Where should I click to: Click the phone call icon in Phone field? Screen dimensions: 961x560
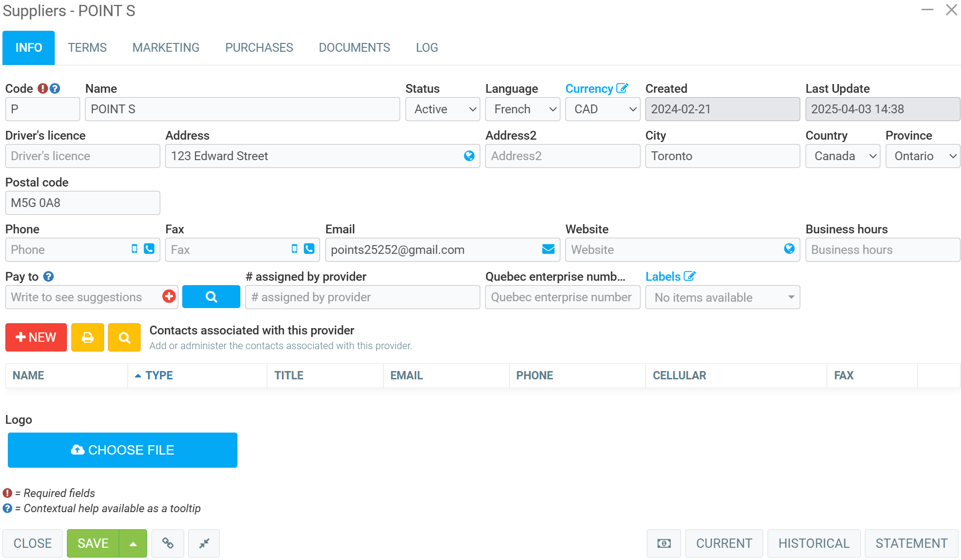149,249
